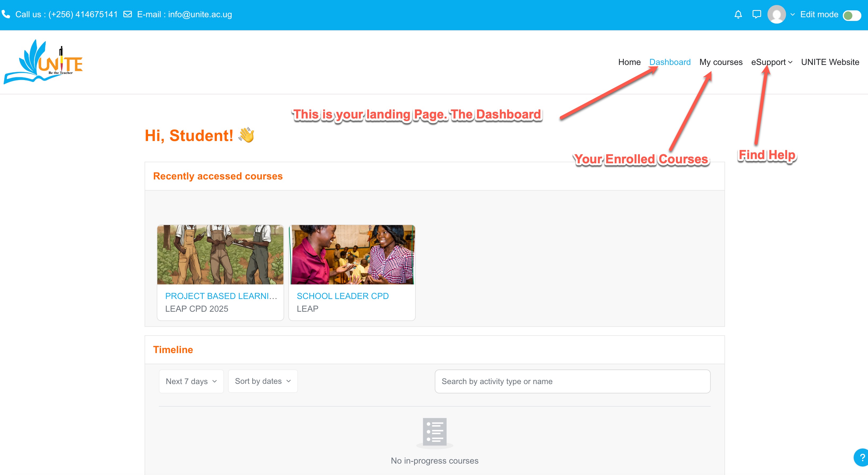Viewport: 868px width, 475px height.
Task: Select the Dashboard menu item
Action: point(670,62)
